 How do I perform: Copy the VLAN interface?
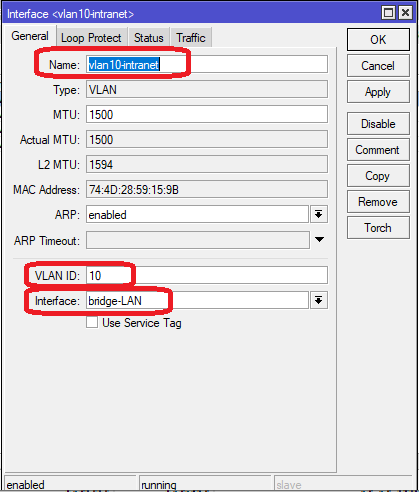(x=378, y=176)
